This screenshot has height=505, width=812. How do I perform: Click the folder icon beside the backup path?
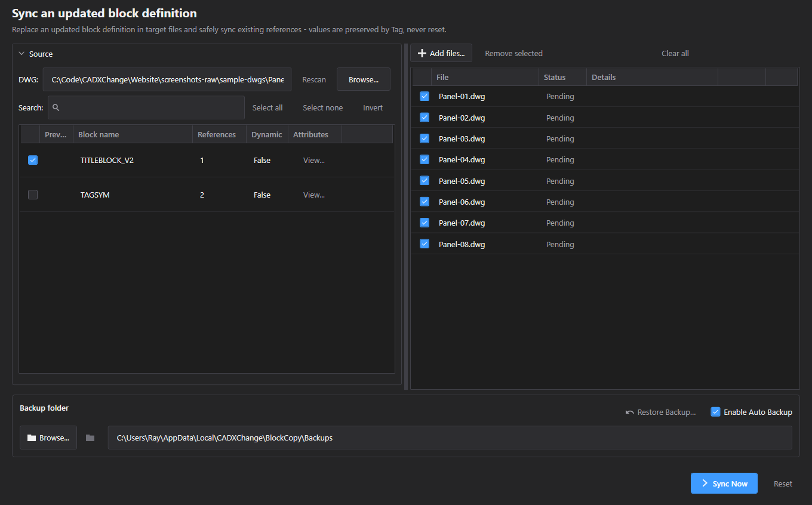[x=90, y=438]
